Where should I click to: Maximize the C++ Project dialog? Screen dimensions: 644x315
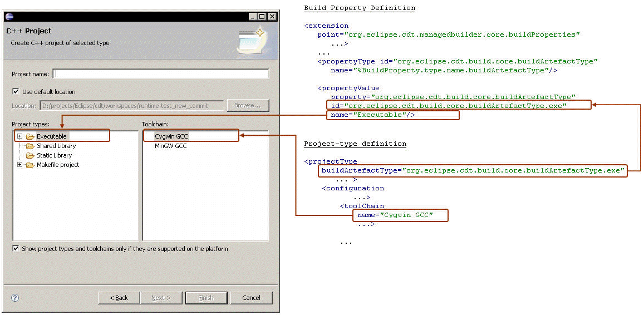pos(262,17)
